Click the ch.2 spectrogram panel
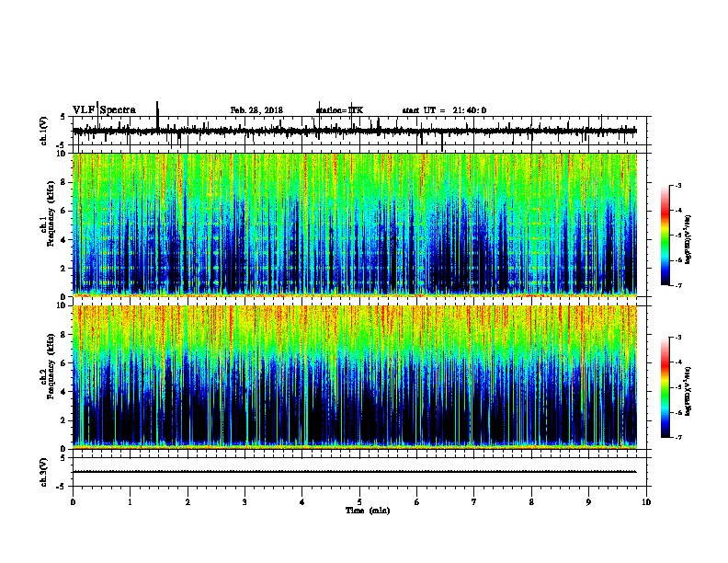 pyautogui.click(x=355, y=377)
